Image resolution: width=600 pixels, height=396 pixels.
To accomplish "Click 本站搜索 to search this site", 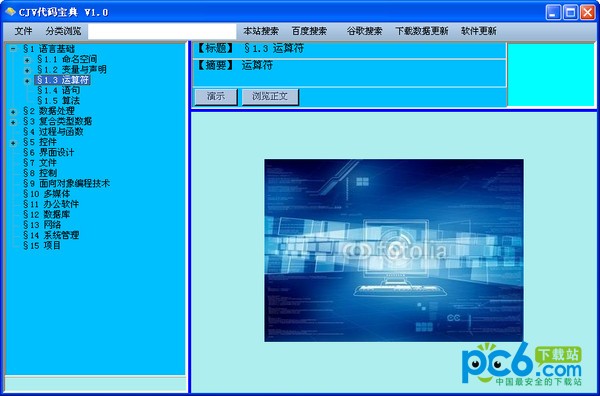I will coord(261,31).
